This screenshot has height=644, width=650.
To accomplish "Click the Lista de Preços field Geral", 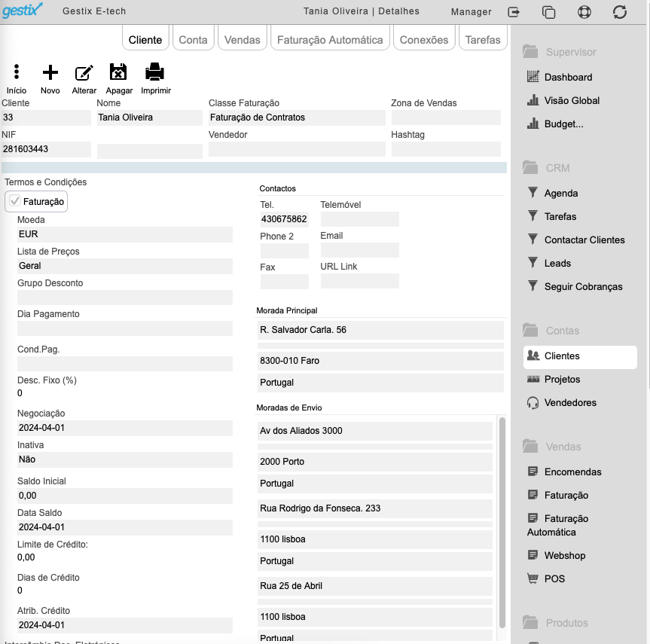I will (125, 266).
